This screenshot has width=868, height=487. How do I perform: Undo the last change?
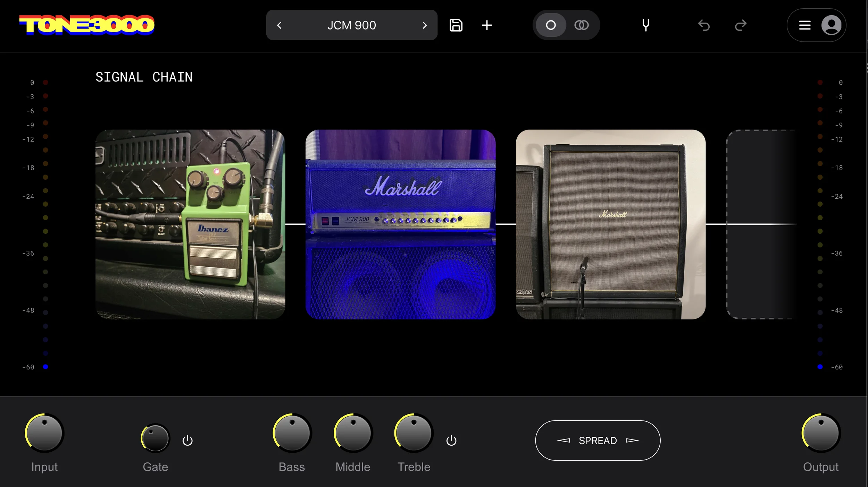click(x=704, y=25)
